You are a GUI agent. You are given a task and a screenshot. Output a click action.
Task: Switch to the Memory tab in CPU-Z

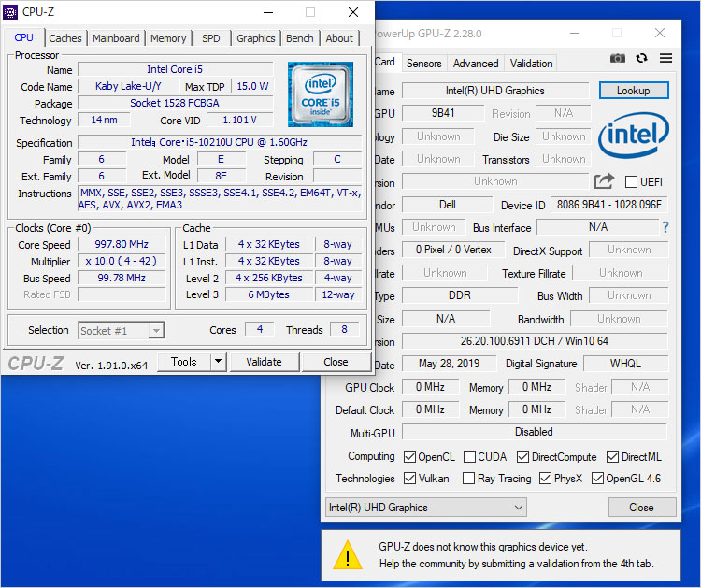pos(168,38)
